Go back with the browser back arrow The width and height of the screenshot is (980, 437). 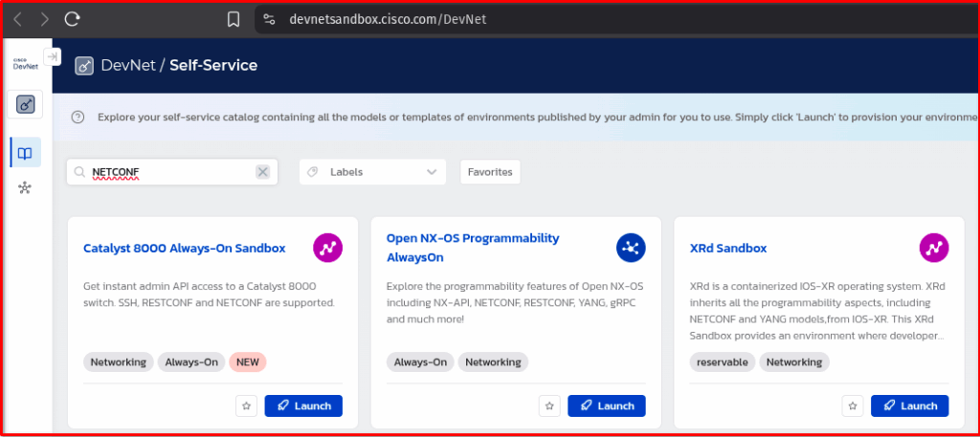pyautogui.click(x=17, y=19)
